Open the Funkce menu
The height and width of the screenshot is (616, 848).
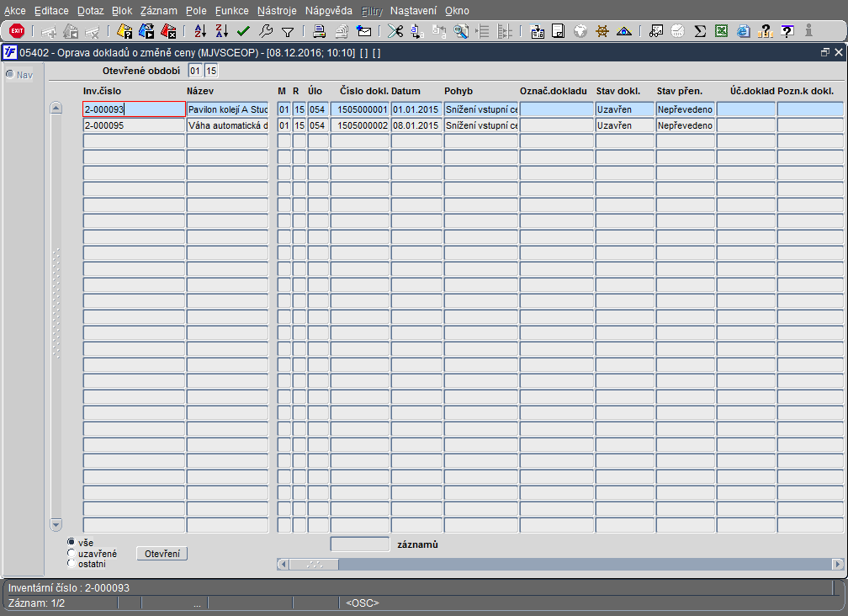[x=231, y=11]
